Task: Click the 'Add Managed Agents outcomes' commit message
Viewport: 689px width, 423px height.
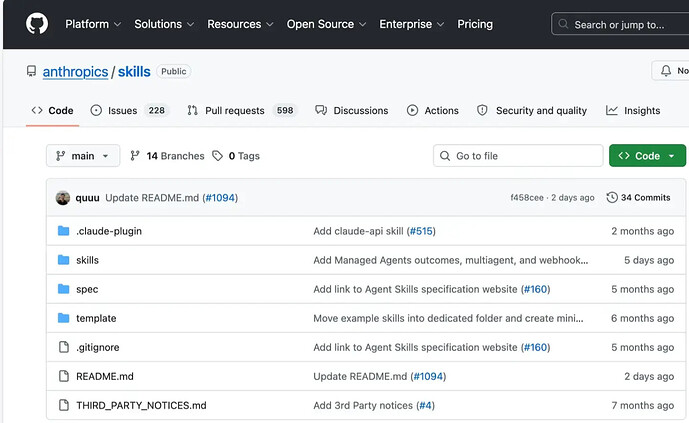Action: click(x=450, y=260)
